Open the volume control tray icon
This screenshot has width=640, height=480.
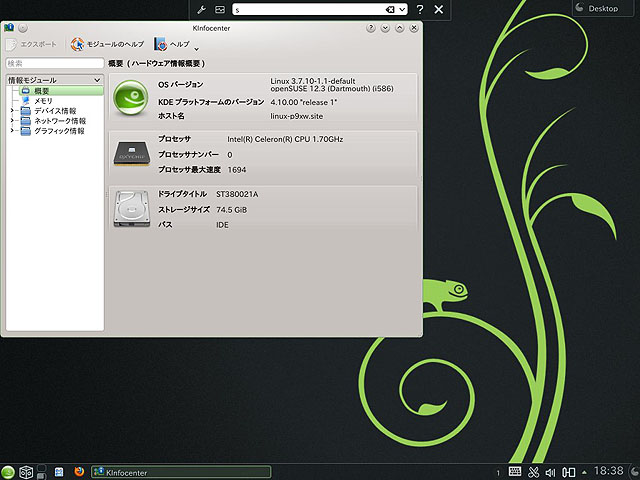550,473
